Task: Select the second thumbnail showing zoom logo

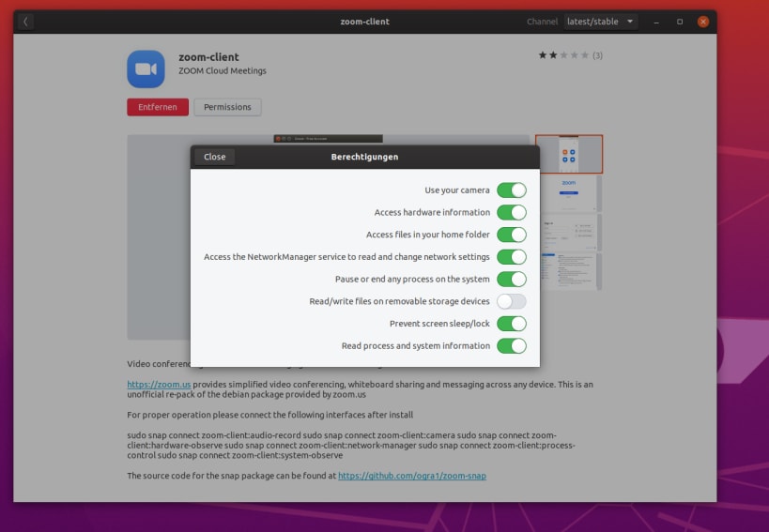Action: 569,193
